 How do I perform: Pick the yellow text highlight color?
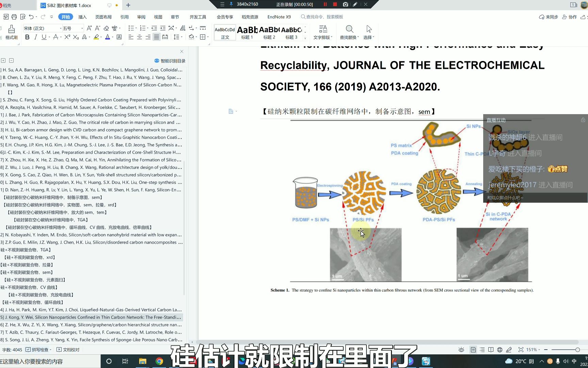[96, 37]
